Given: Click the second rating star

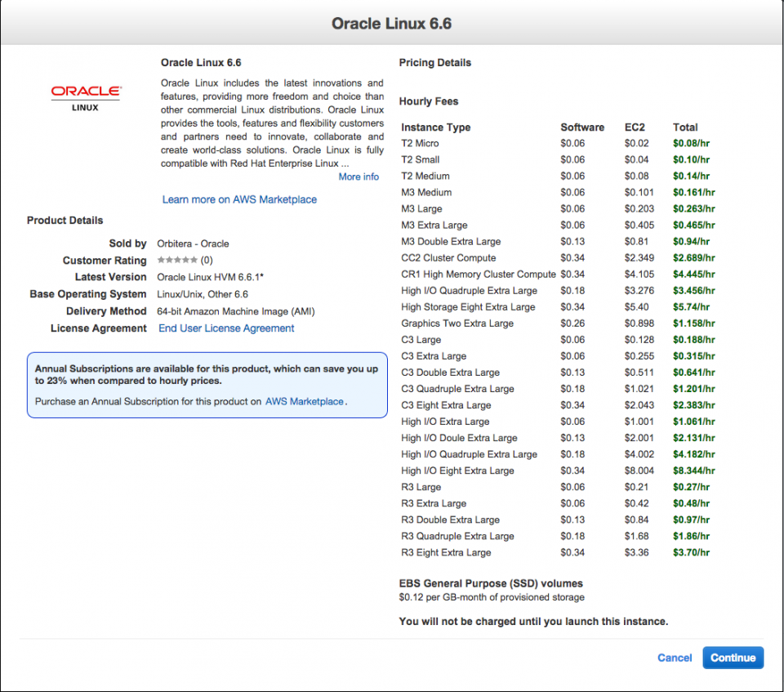Looking at the screenshot, I should pyautogui.click(x=170, y=260).
